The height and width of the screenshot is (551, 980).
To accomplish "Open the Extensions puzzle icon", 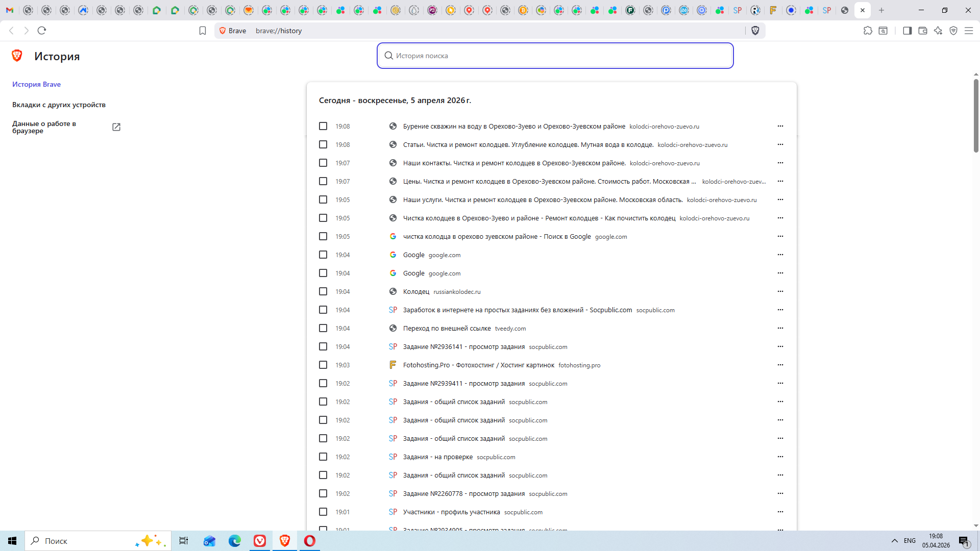I will point(868,31).
